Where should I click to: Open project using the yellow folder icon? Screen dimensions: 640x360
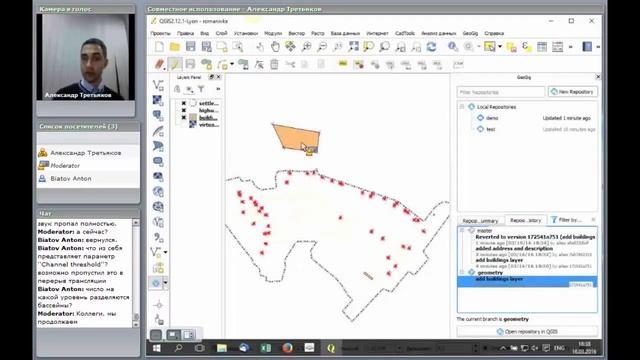(x=175, y=47)
